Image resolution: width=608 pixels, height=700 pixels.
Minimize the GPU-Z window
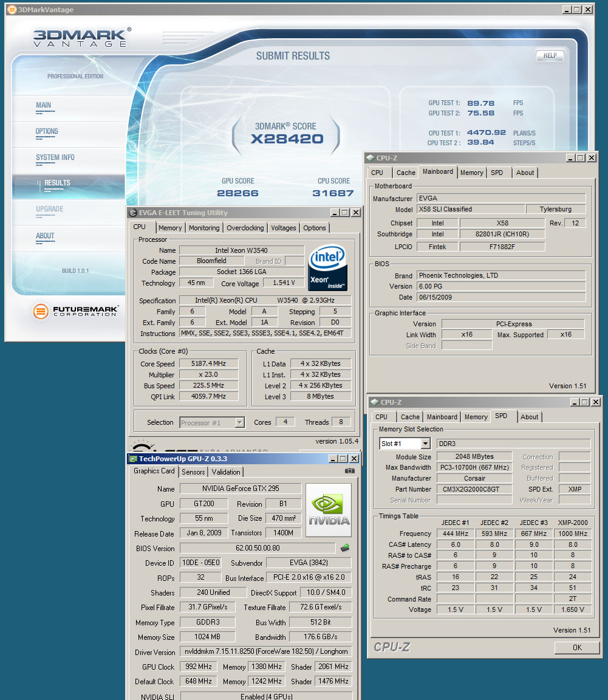(x=333, y=459)
